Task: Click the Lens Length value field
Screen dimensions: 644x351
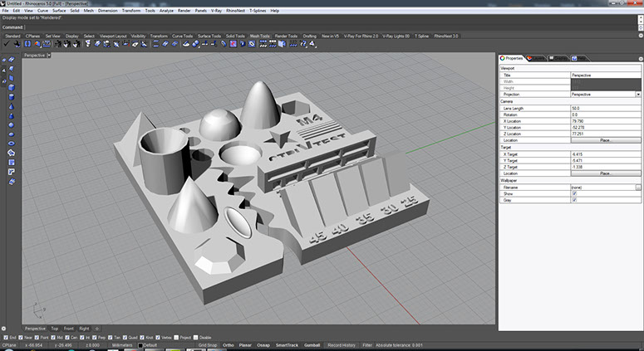Action: click(x=606, y=108)
